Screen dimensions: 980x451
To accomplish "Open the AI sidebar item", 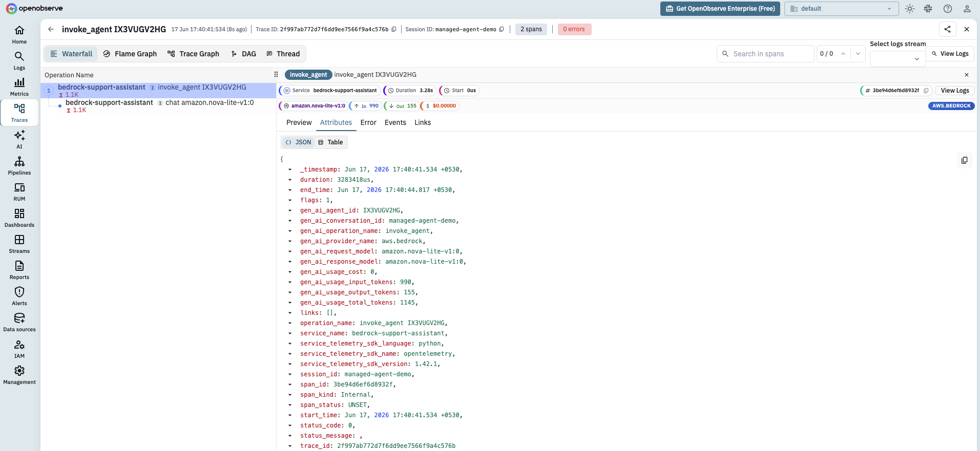I will click(19, 140).
